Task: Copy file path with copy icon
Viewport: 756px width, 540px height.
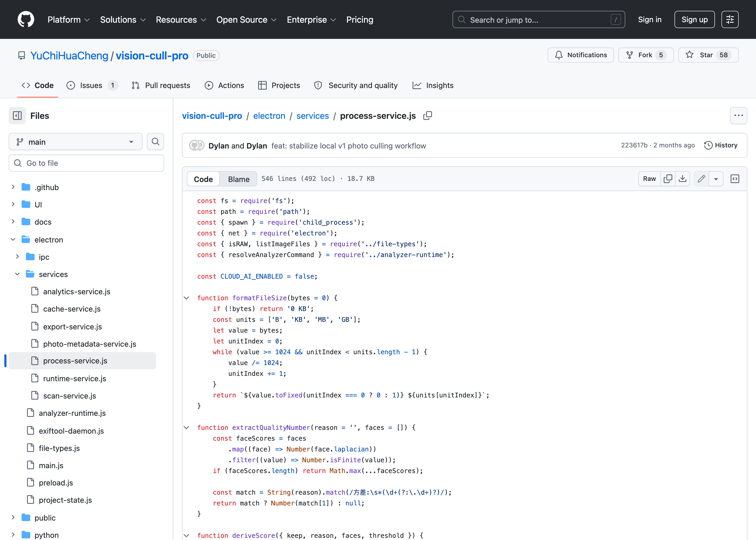Action: [427, 116]
